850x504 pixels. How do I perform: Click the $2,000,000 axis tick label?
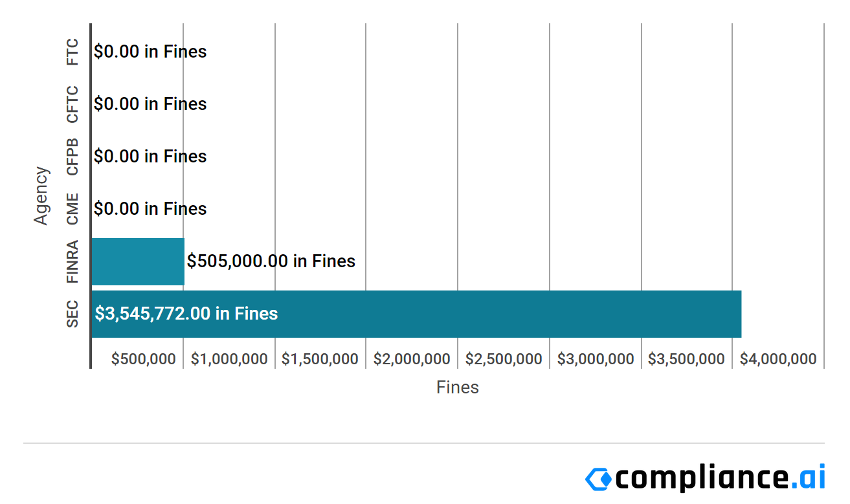point(412,359)
